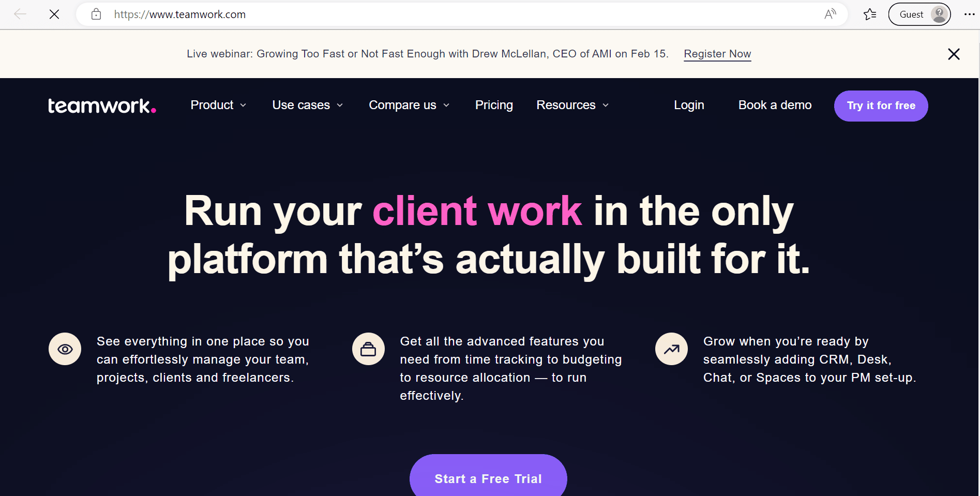
Task: Expand the Product menu
Action: pos(218,105)
